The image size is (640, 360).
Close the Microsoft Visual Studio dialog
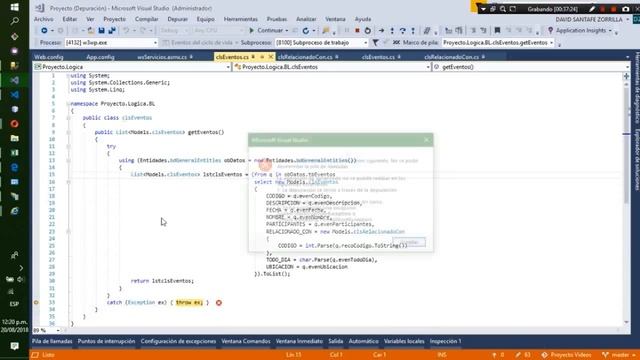click(427, 140)
